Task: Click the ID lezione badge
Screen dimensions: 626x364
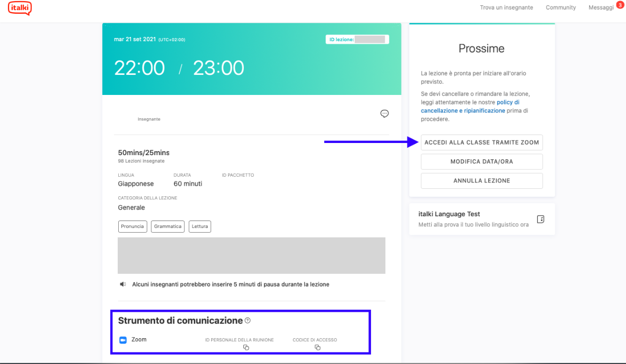Action: pos(357,40)
